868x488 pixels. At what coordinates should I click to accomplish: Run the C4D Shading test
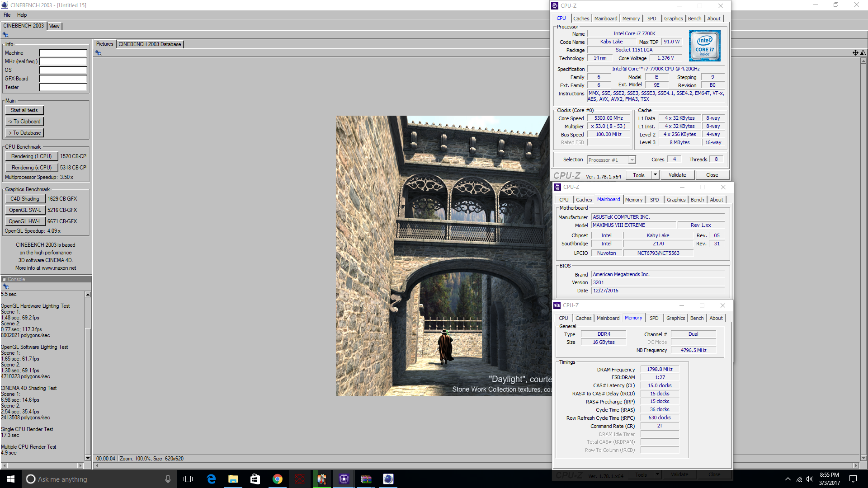point(25,199)
